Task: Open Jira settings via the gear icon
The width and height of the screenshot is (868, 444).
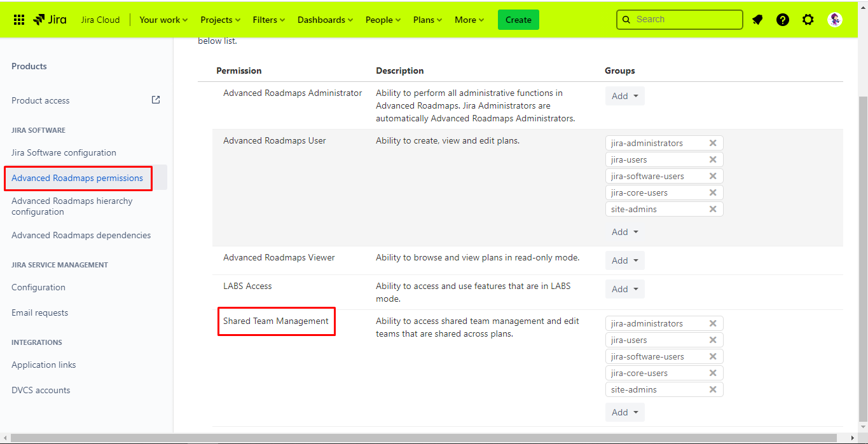Action: click(x=808, y=20)
